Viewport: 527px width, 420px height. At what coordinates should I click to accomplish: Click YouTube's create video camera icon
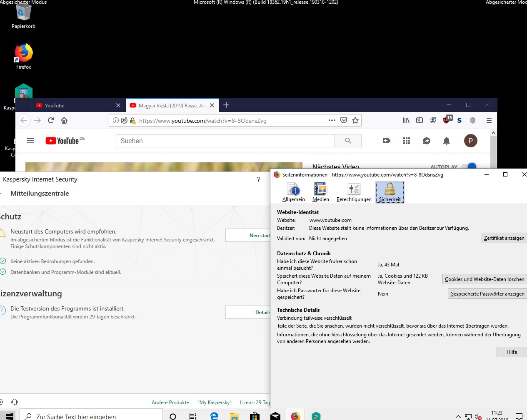(387, 141)
